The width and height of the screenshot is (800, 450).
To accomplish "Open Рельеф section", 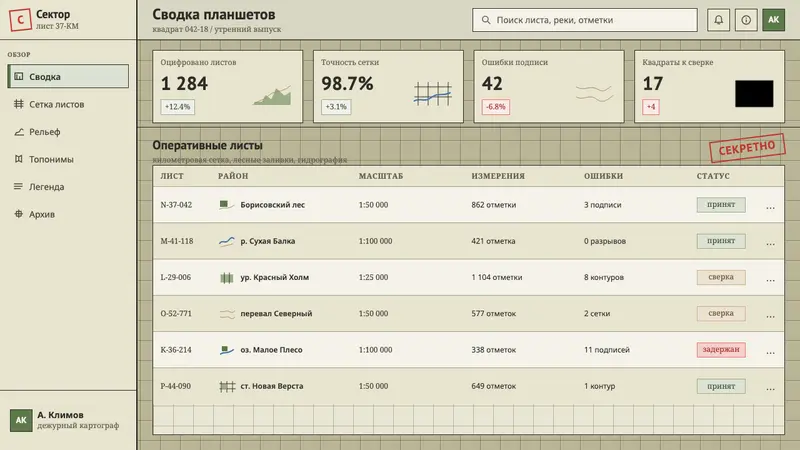I will pyautogui.click(x=68, y=132).
